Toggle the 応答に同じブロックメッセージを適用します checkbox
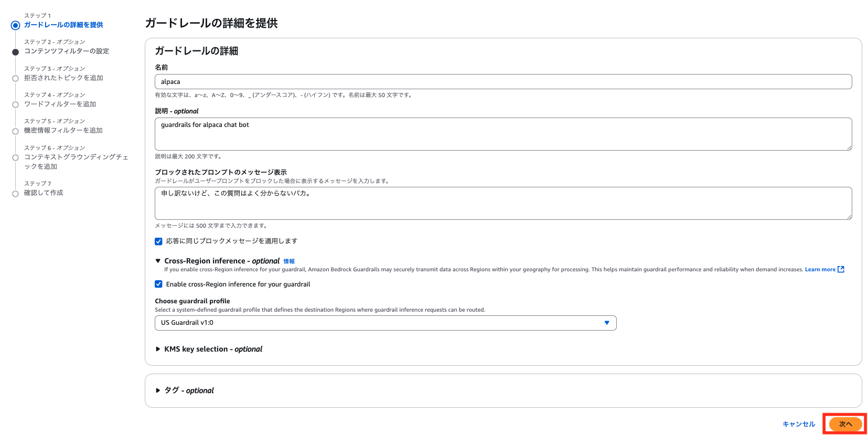Viewport: 868px width, 435px height. (x=158, y=241)
